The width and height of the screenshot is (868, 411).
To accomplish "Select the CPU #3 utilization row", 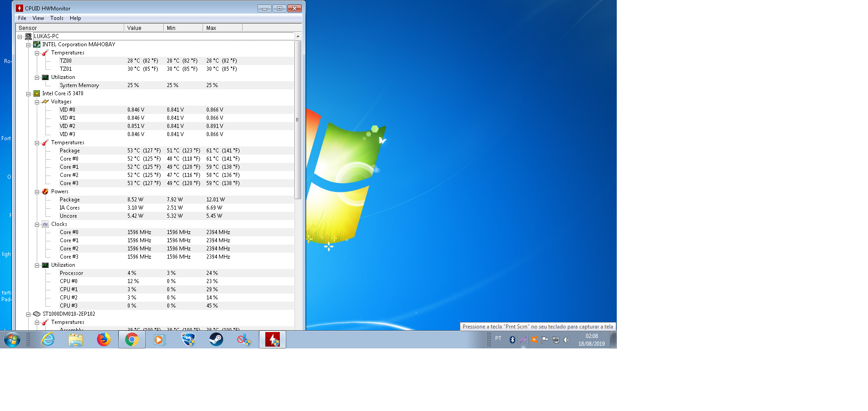I will click(x=155, y=306).
